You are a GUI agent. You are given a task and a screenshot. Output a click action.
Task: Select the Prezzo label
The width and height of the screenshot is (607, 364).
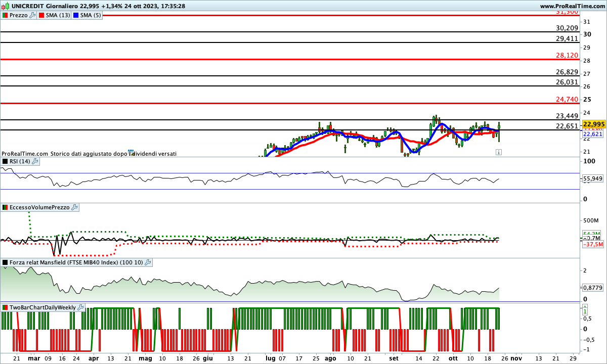[19, 15]
